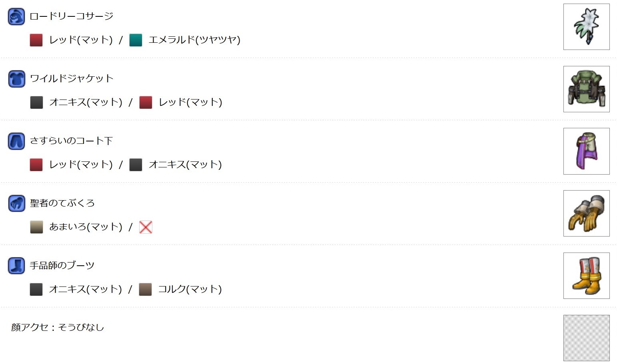Click the empty face accessory thumbnail
This screenshot has height=364, width=617.
[586, 338]
